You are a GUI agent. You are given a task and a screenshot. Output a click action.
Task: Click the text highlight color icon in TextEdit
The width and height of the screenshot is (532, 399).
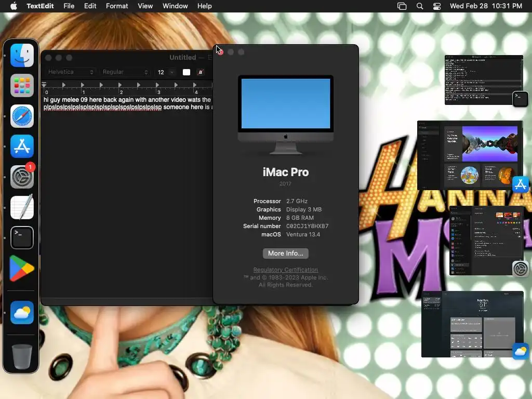[201, 72]
